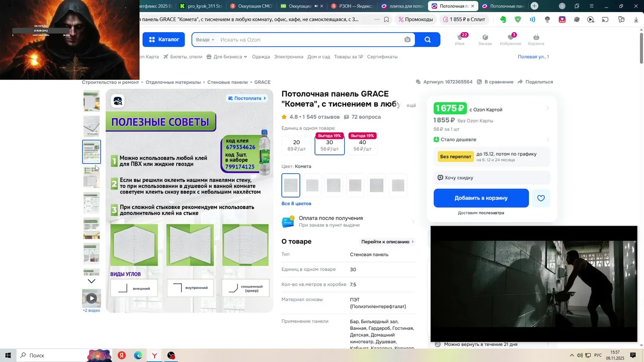The width and height of the screenshot is (644, 362).
Task: Select the first Комета color swatch
Action: [291, 185]
